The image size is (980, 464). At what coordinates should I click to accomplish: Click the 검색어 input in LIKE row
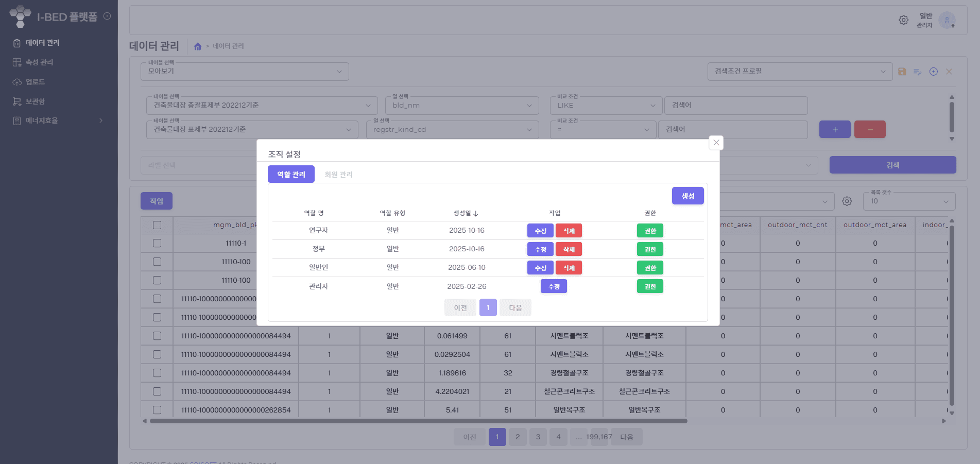click(x=736, y=106)
